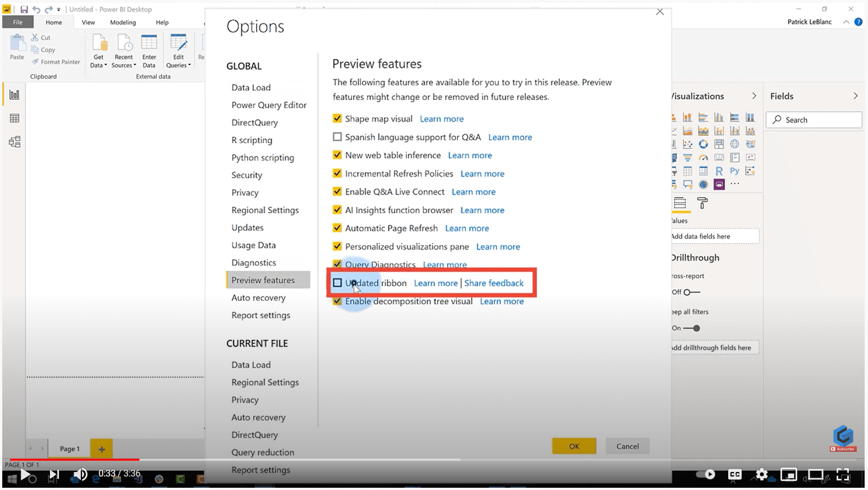
Task: Add a new page with plus button
Action: click(x=102, y=448)
